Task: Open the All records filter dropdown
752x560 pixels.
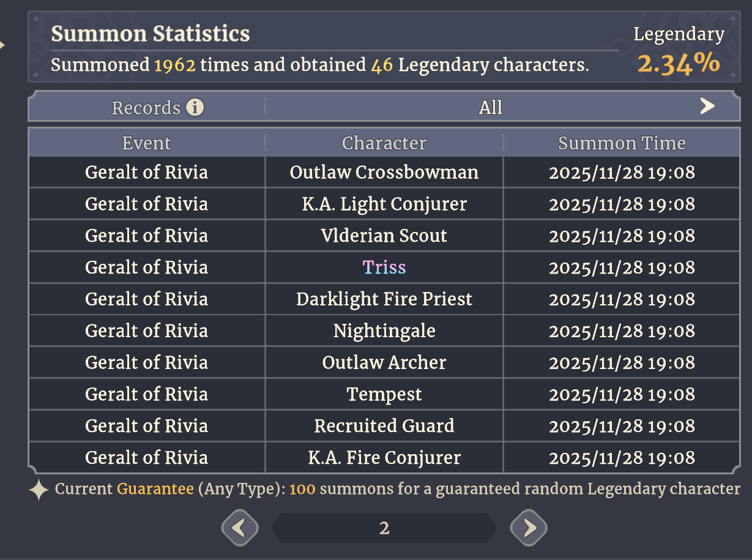Action: (499, 107)
